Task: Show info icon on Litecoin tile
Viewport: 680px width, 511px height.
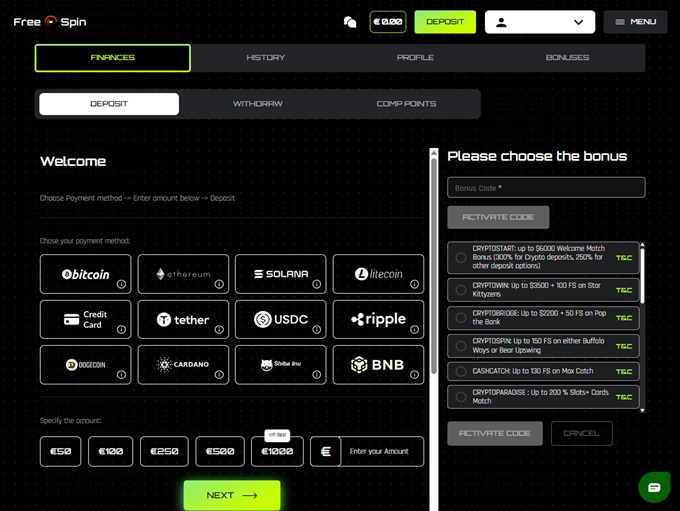Action: (413, 284)
